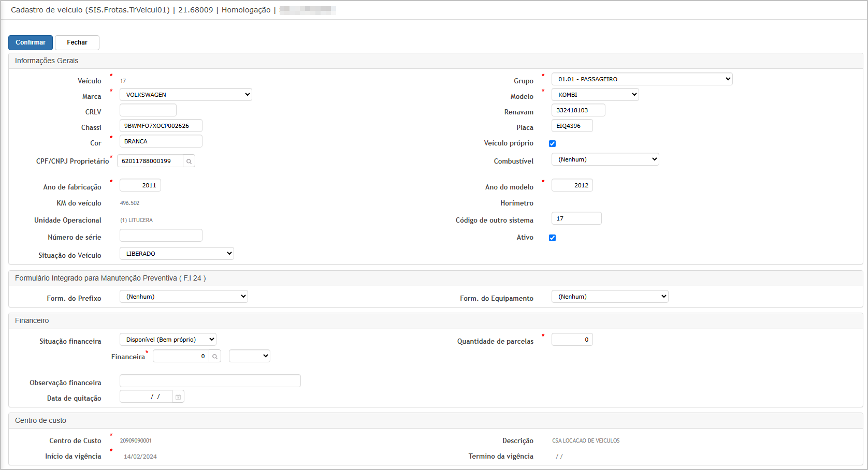Click the Código de outro sistema field
Screen dimensions: 868x470
tap(576, 218)
